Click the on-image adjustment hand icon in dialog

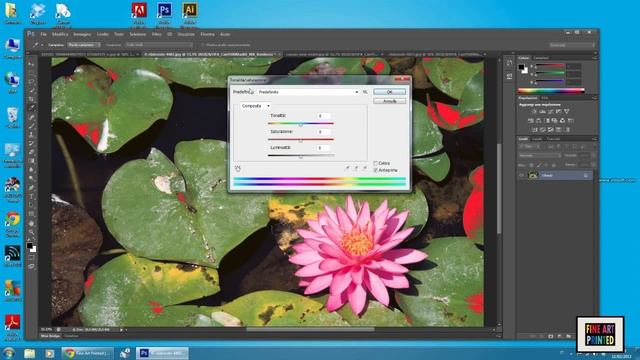coord(238,168)
